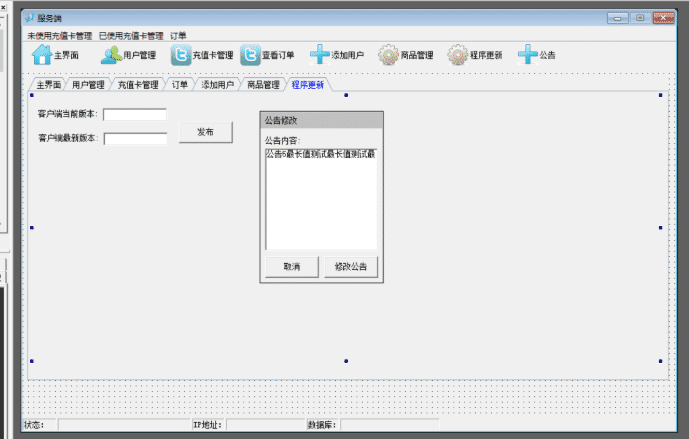
Task: Click the 公告 plus icon in toolbar
Action: [x=528, y=55]
